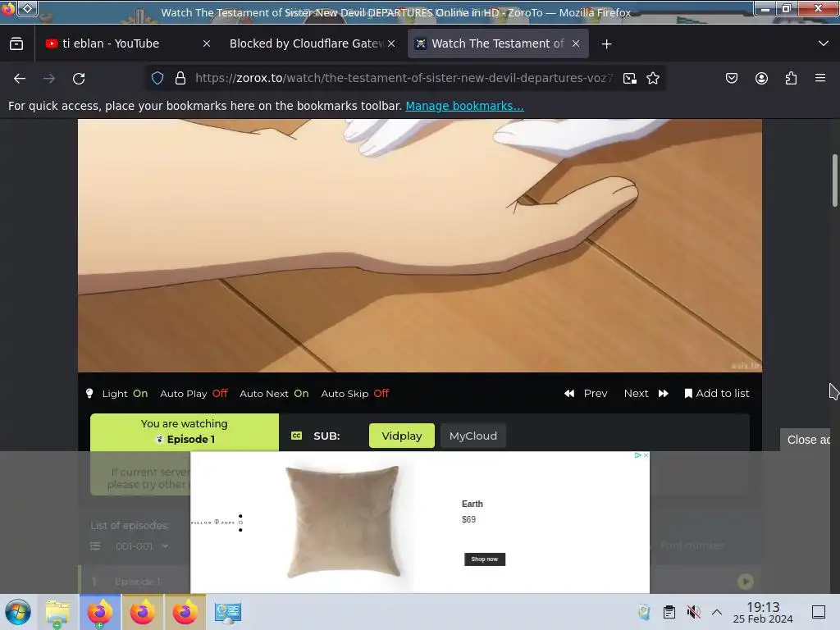Image resolution: width=840 pixels, height=630 pixels.
Task: Select the MyCloud server
Action: 473,436
